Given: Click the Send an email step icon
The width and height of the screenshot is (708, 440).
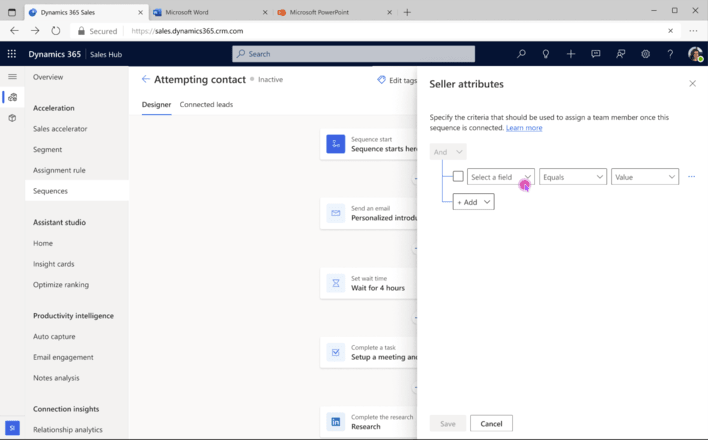Looking at the screenshot, I should pos(335,213).
